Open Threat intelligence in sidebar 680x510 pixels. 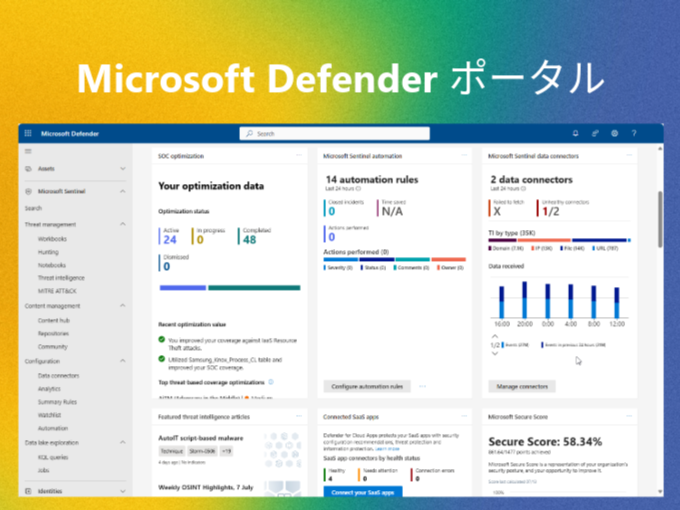pyautogui.click(x=61, y=278)
